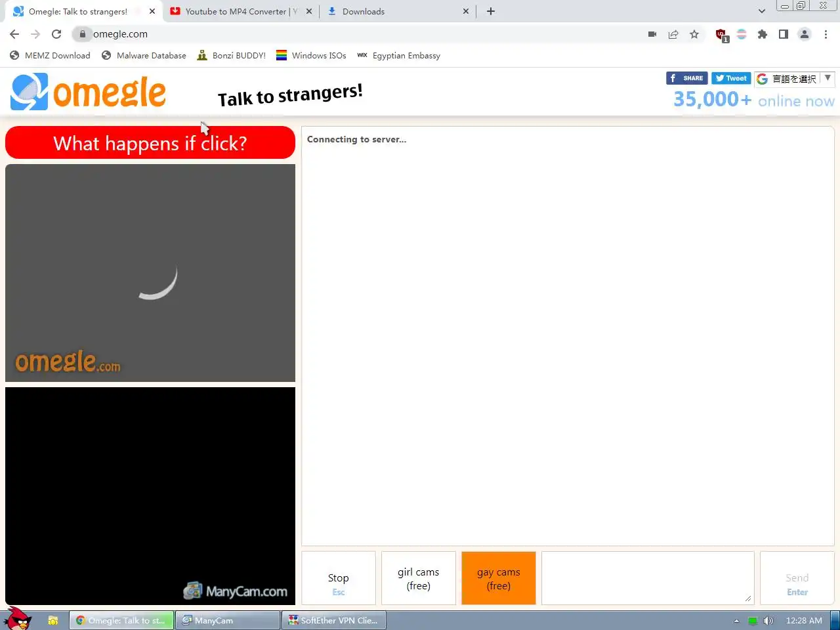Click the Facebook SHARE button

click(686, 78)
